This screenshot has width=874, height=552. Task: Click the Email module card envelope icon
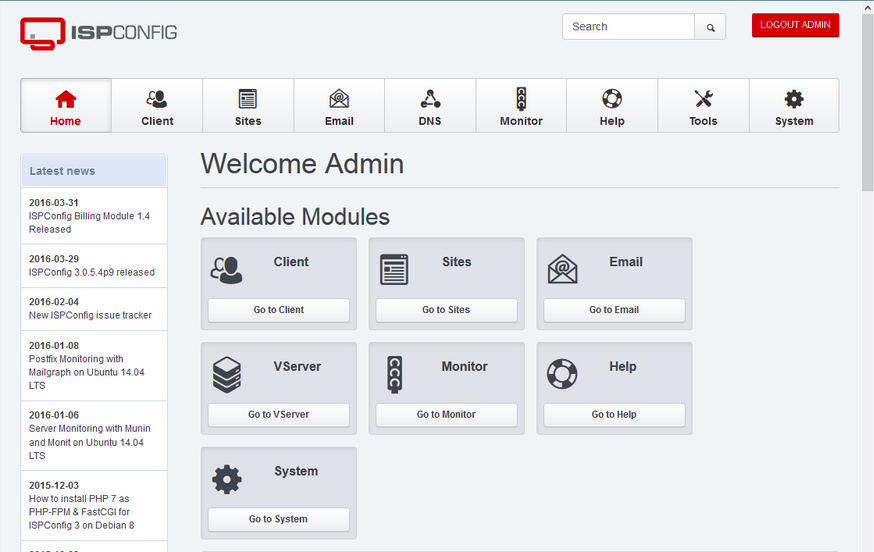click(562, 269)
